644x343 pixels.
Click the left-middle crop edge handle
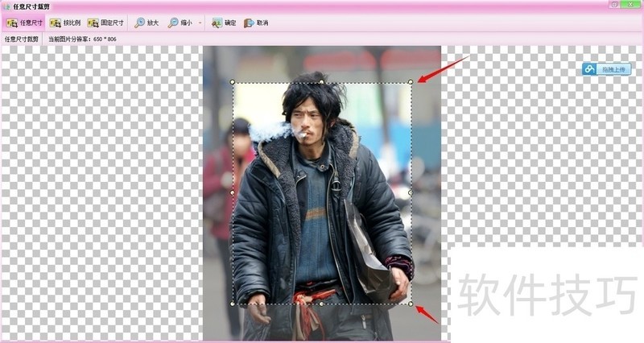(x=233, y=192)
